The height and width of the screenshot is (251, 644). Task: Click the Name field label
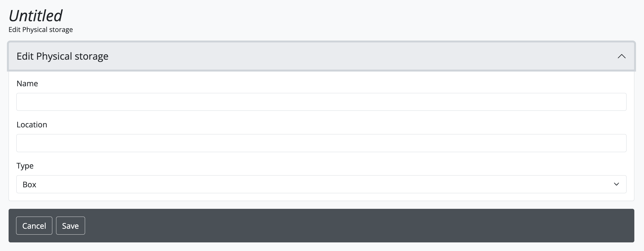click(x=27, y=84)
